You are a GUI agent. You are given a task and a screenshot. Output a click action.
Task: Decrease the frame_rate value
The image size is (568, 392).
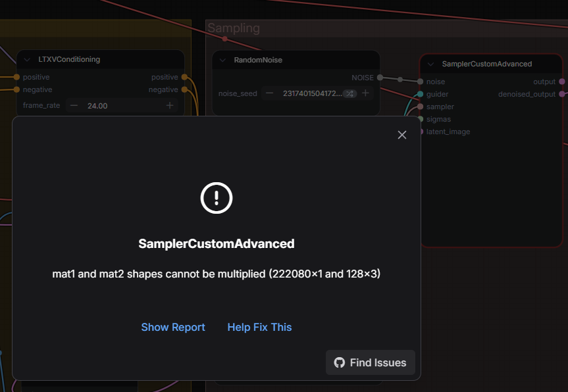[x=74, y=106]
